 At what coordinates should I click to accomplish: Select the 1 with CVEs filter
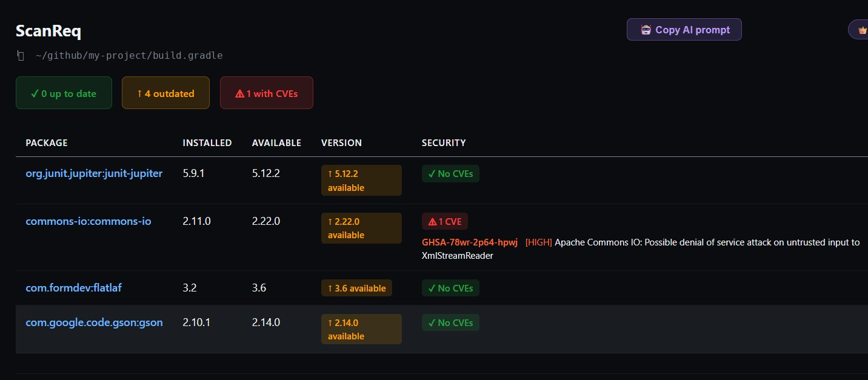coord(267,93)
